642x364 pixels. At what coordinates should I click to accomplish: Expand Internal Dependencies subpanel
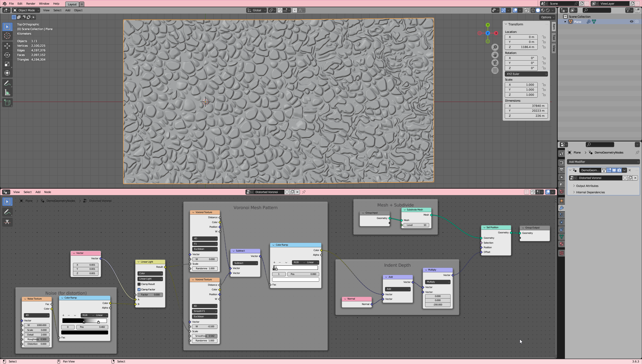coord(590,192)
